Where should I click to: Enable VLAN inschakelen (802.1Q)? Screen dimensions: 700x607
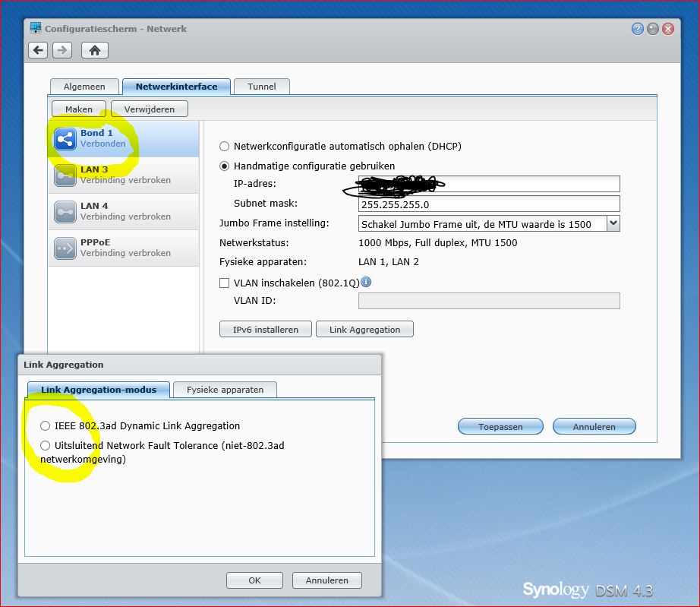[x=224, y=283]
